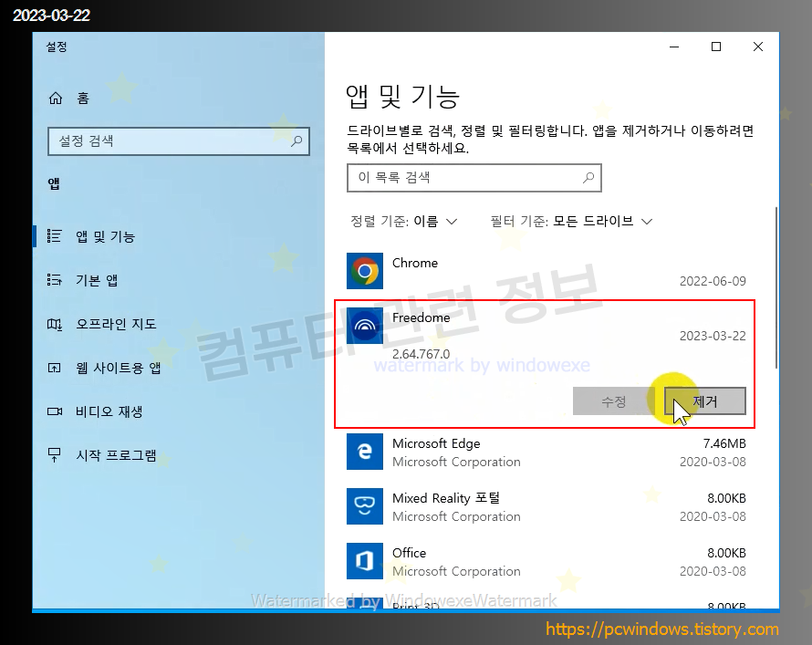Click the Freedome app icon
The image size is (812, 645).
tap(365, 326)
